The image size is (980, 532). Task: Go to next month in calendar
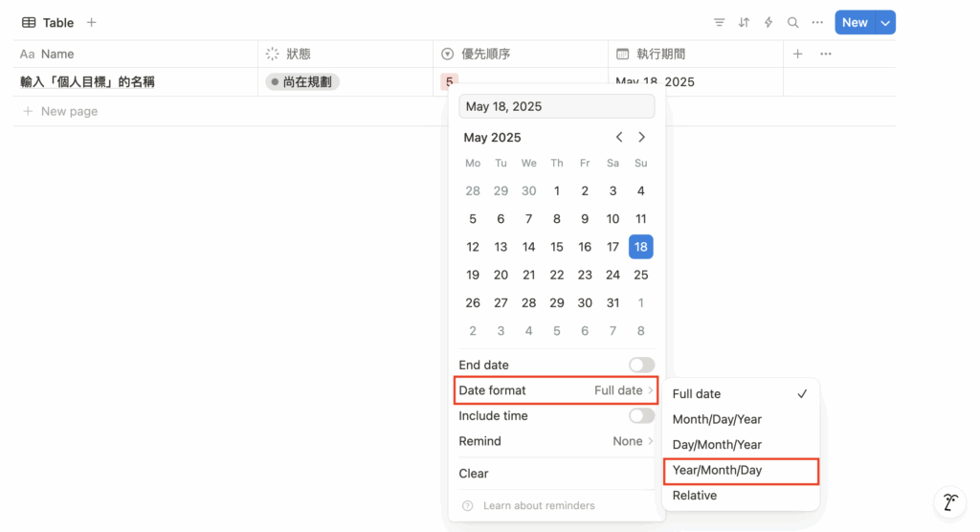[642, 138]
